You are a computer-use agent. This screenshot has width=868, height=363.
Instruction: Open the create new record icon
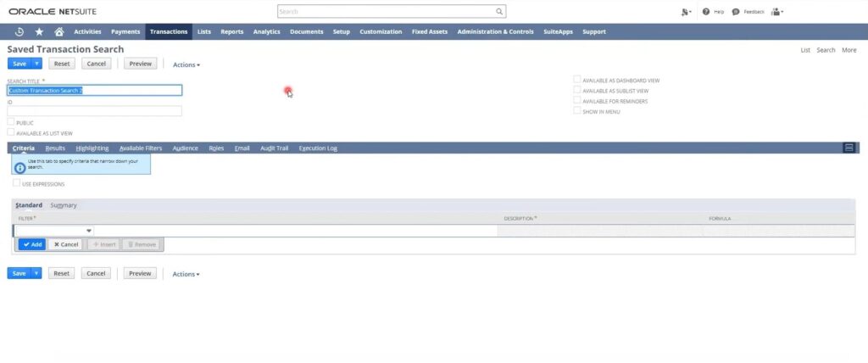(686, 12)
